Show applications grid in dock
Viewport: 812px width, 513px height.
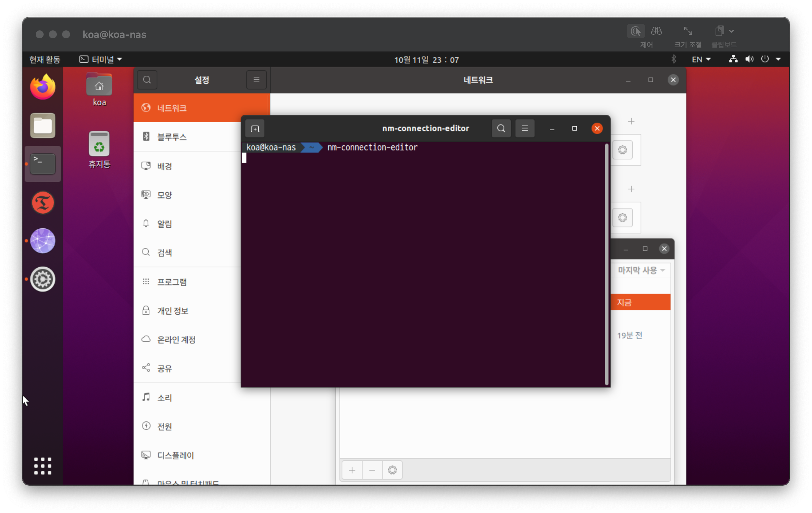43,466
